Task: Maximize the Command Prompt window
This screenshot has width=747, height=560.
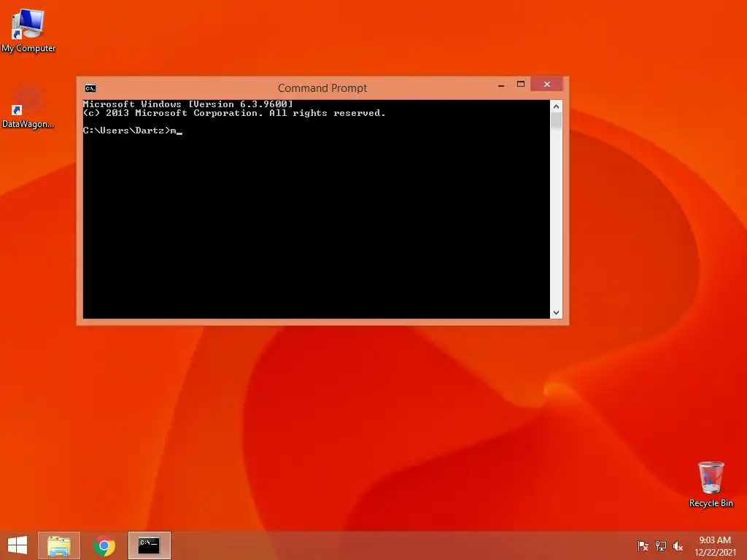Action: click(521, 85)
